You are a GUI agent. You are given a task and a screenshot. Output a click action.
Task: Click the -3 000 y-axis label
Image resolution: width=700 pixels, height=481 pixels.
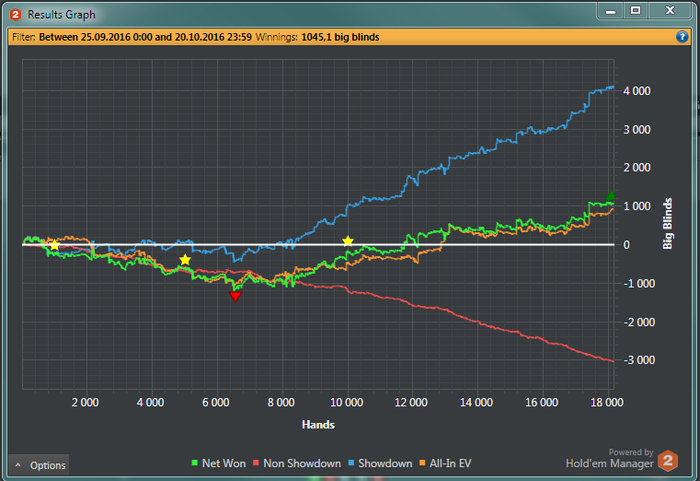pos(639,360)
